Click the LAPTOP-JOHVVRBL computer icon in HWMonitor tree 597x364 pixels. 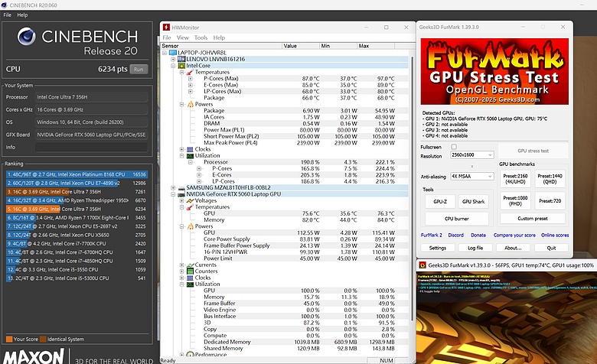coord(173,53)
